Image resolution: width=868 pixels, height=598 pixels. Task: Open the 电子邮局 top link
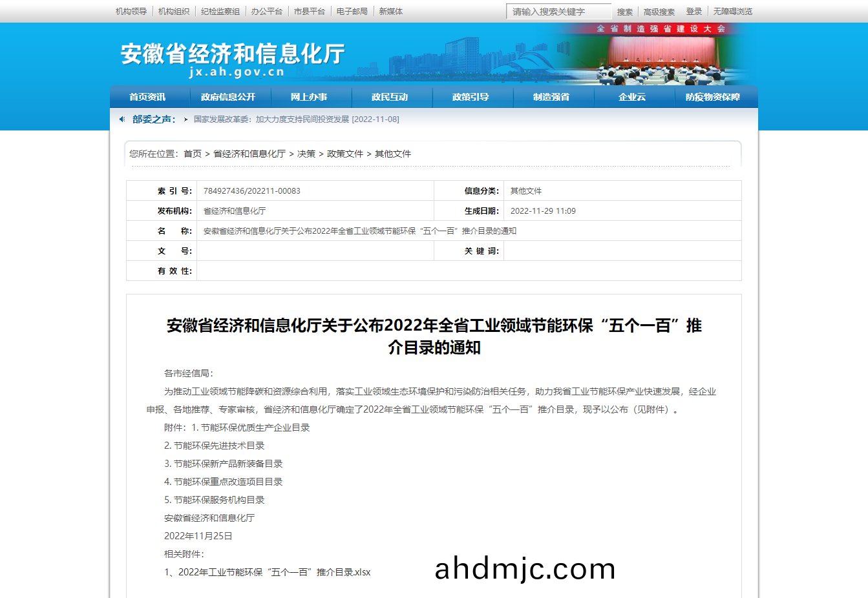point(352,12)
